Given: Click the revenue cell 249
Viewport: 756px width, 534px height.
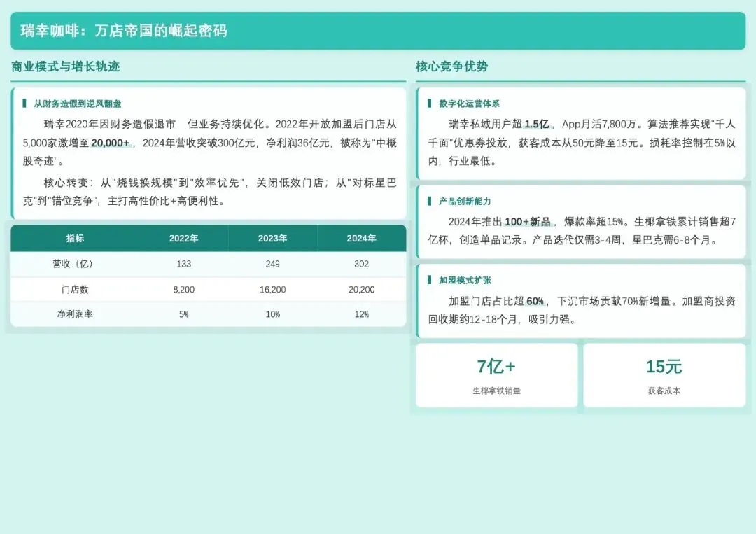Looking at the screenshot, I should pyautogui.click(x=272, y=264).
